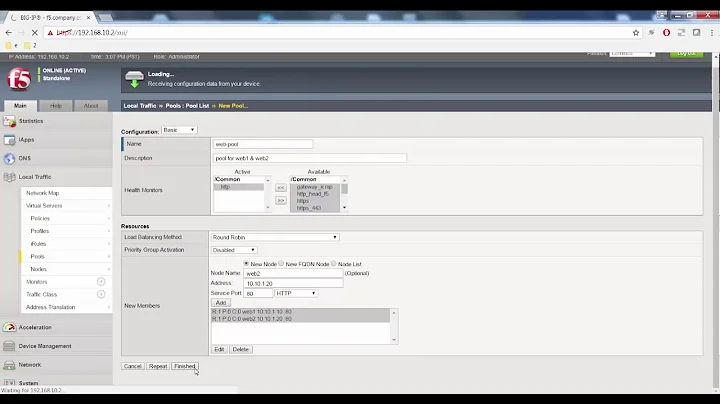720x404 pixels.
Task: Select the Node List radio button
Action: [333, 264]
